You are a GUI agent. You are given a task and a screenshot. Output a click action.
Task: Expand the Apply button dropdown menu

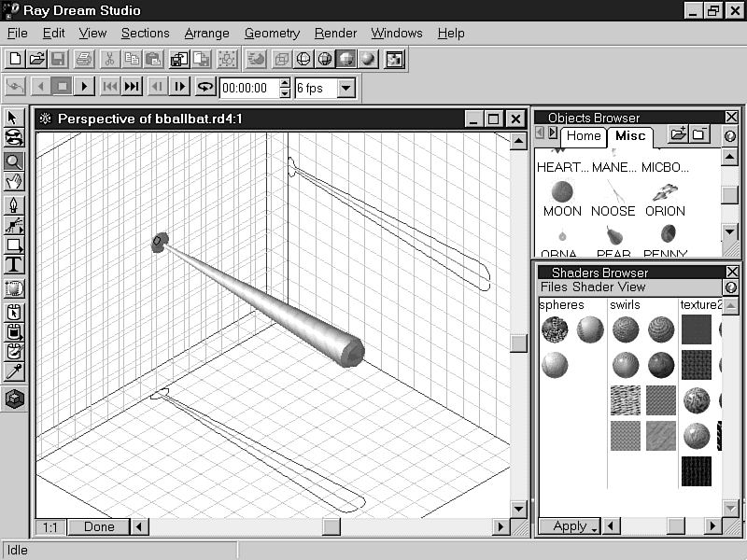(595, 528)
